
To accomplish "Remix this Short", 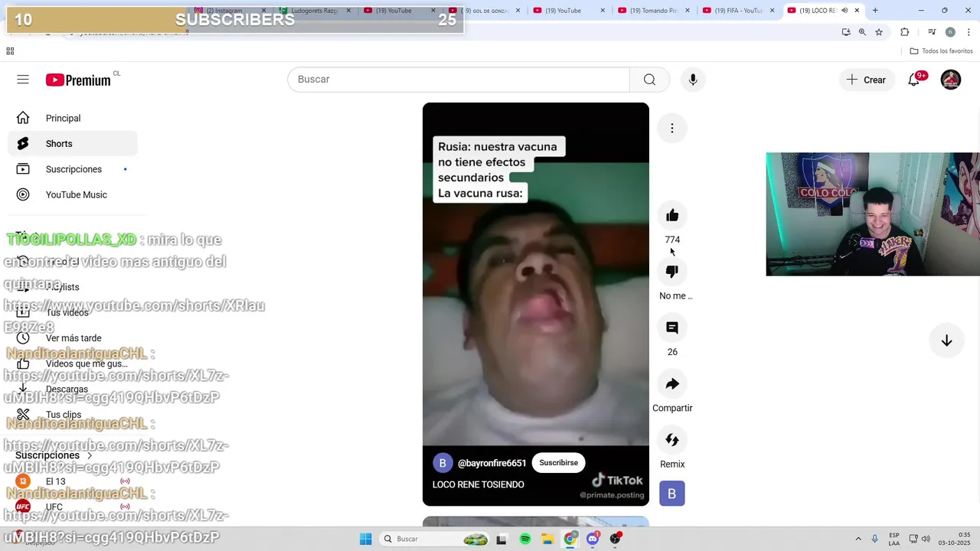I will pos(672,440).
